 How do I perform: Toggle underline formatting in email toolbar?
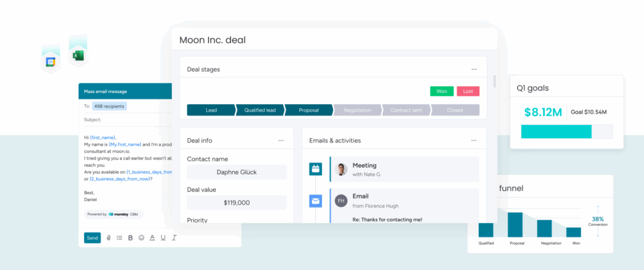163,238
